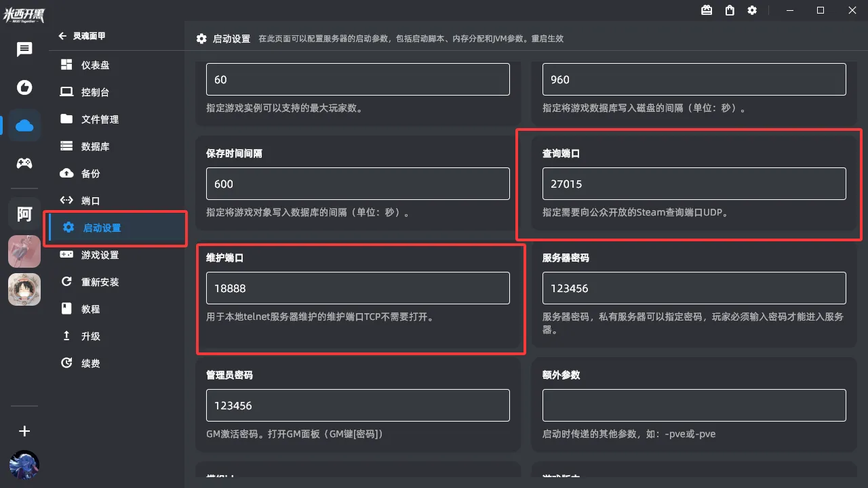Click the circular flame icon in left rail
868x488 pixels.
pos(24,87)
